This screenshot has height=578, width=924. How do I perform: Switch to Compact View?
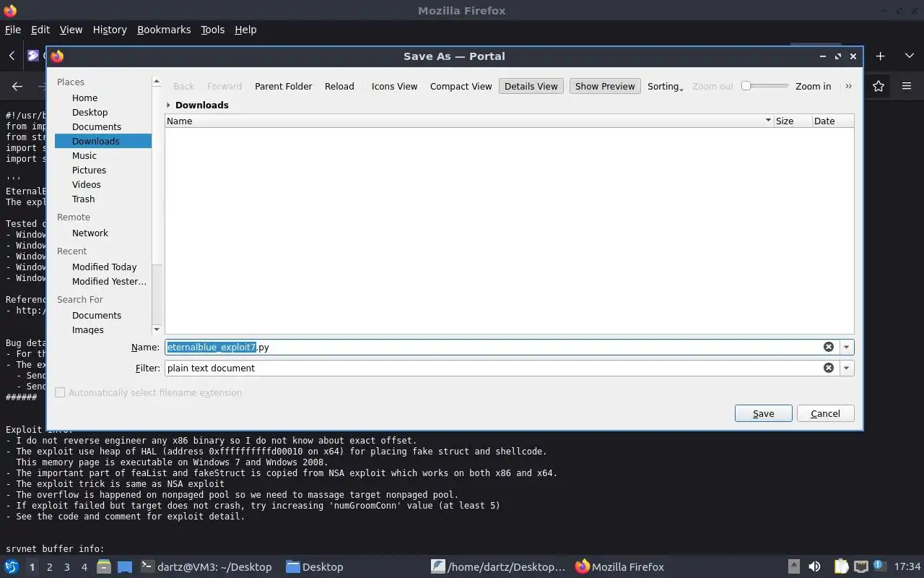[x=461, y=86]
